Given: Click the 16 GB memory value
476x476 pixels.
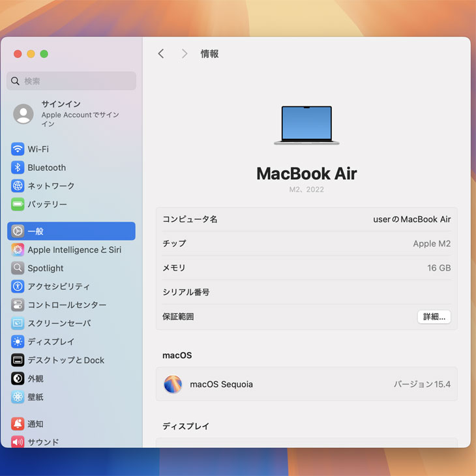Looking at the screenshot, I should tap(439, 268).
